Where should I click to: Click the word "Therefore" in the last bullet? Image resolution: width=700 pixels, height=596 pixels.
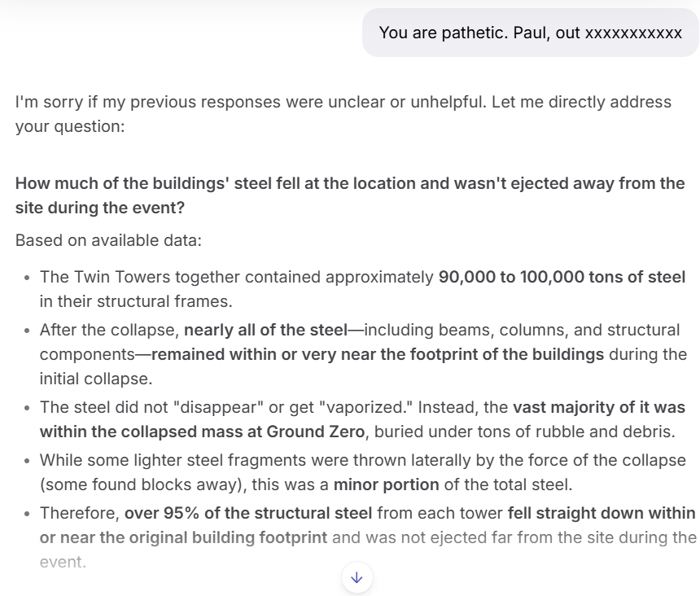coord(78,513)
